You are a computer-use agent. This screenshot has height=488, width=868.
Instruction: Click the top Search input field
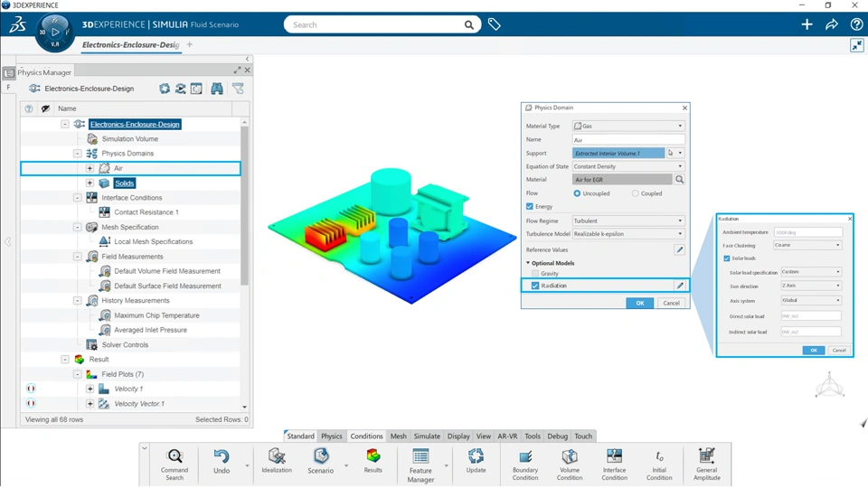382,25
